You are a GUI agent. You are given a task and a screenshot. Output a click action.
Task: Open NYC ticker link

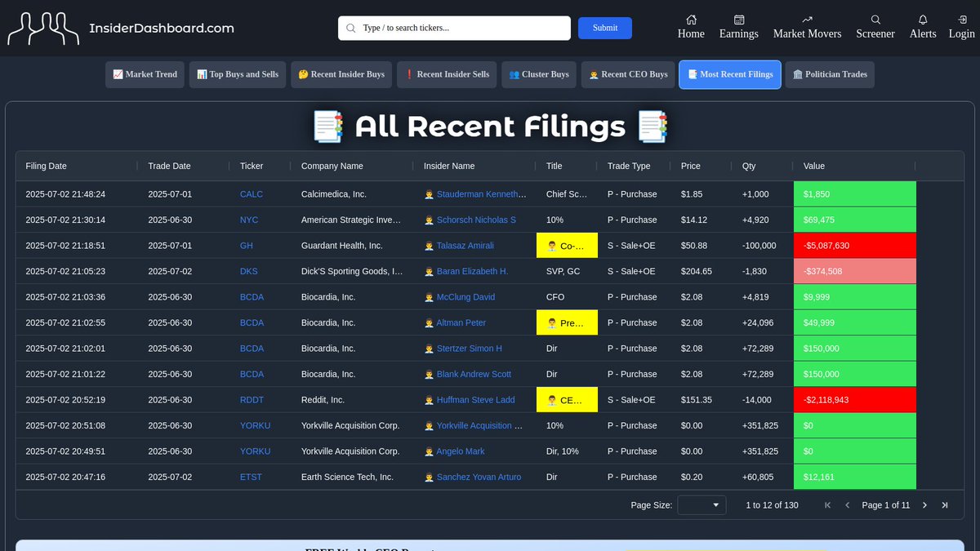tap(249, 220)
